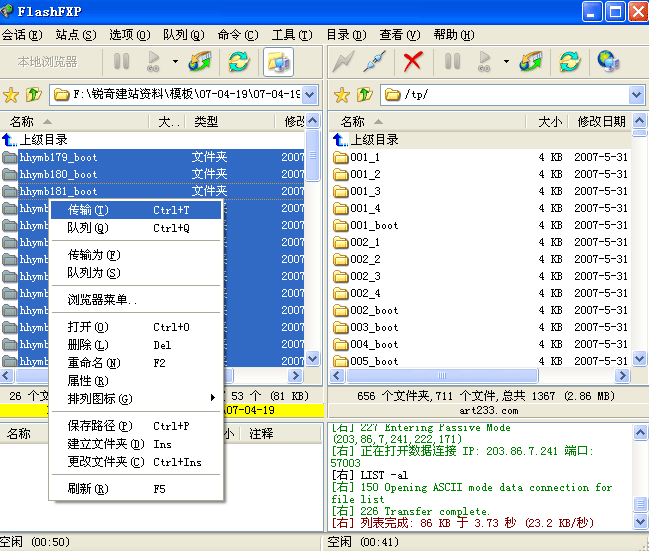Screen dimensions: 649x551
Task: Open the 命令(C) menu
Action: 238,35
